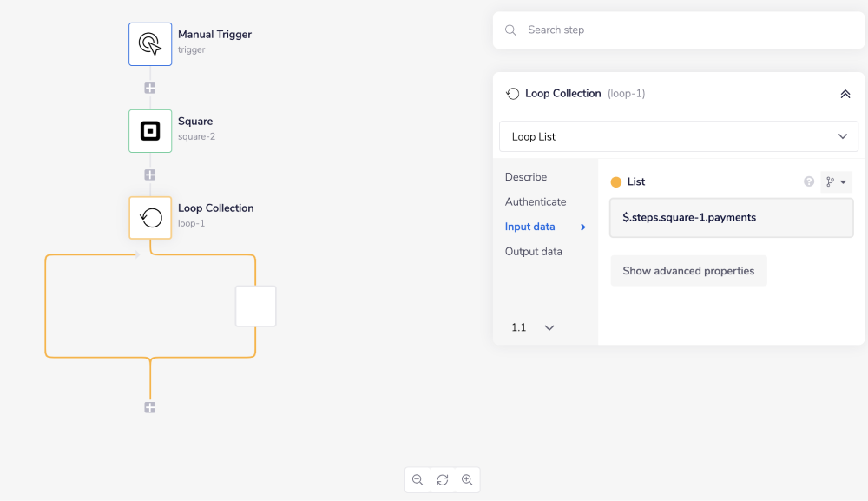Open the Output data tab
The width and height of the screenshot is (868, 501).
534,252
